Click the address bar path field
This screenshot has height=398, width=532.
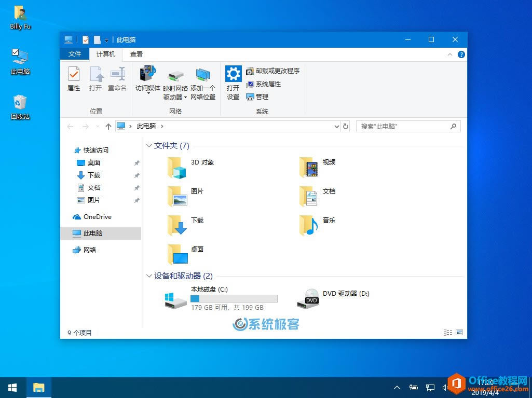[x=228, y=126]
